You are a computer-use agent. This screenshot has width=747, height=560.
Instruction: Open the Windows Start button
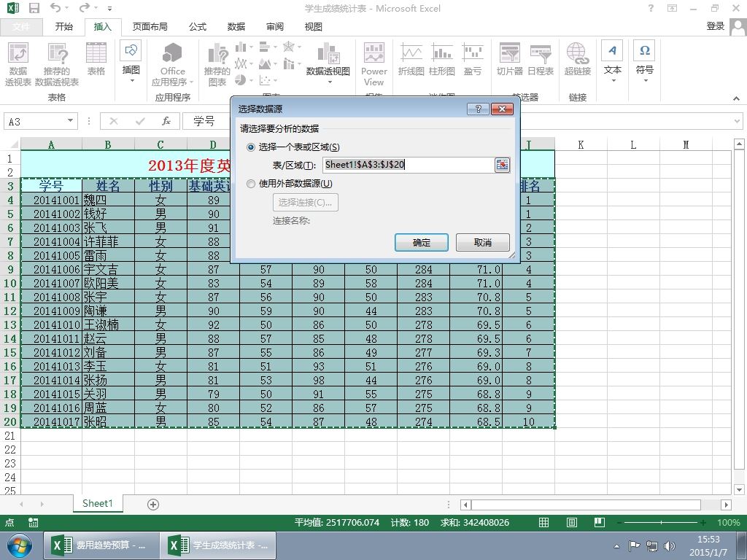pyautogui.click(x=18, y=545)
